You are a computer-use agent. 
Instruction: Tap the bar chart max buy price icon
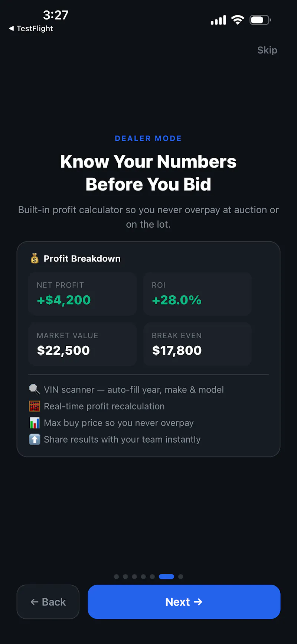(35, 423)
